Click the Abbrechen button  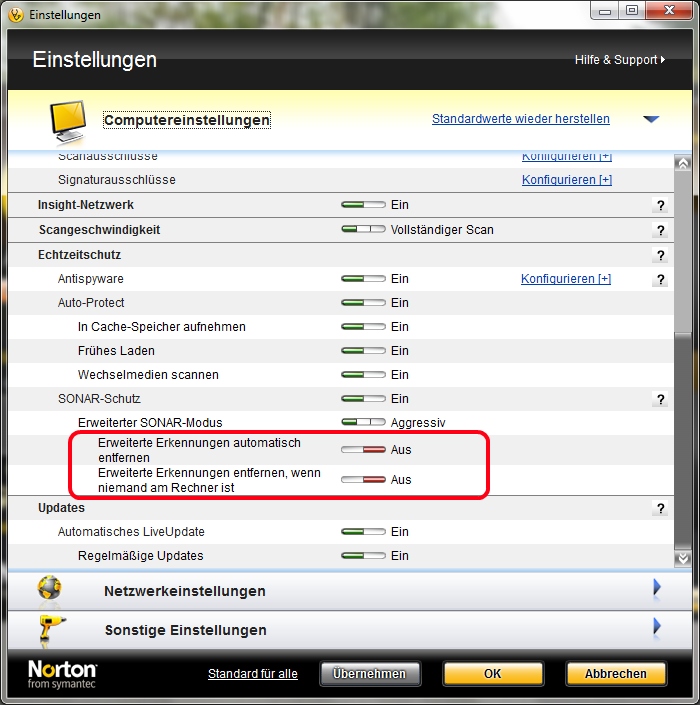[615, 674]
